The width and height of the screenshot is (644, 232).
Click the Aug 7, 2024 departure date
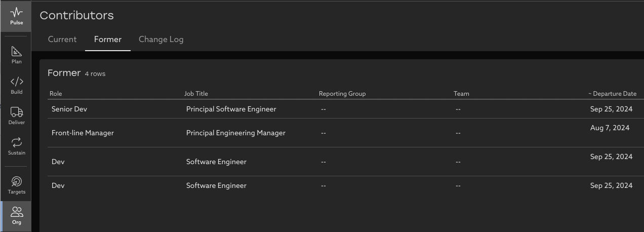pyautogui.click(x=610, y=128)
